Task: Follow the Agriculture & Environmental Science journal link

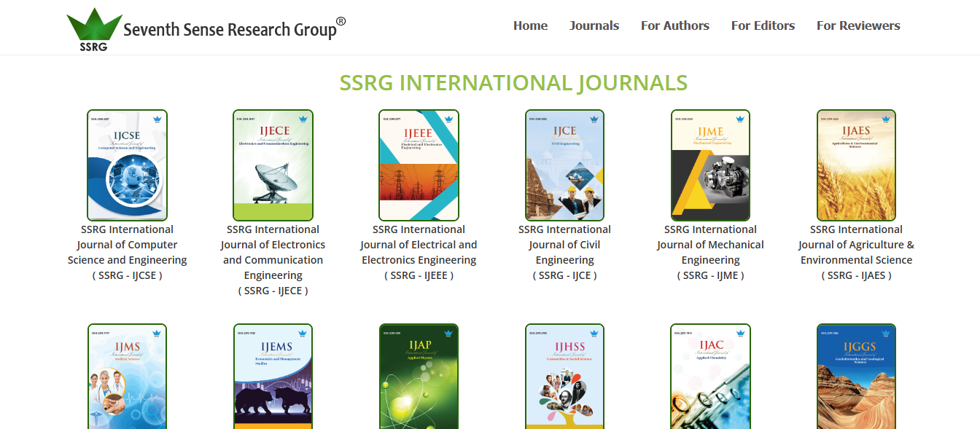Action: click(857, 252)
